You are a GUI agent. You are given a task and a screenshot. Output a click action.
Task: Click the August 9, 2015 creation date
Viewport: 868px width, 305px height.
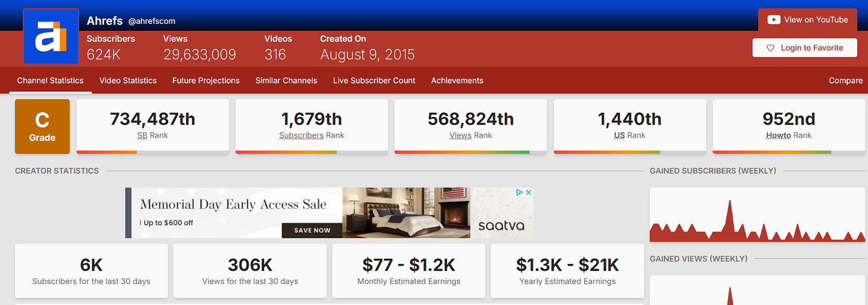click(x=367, y=54)
